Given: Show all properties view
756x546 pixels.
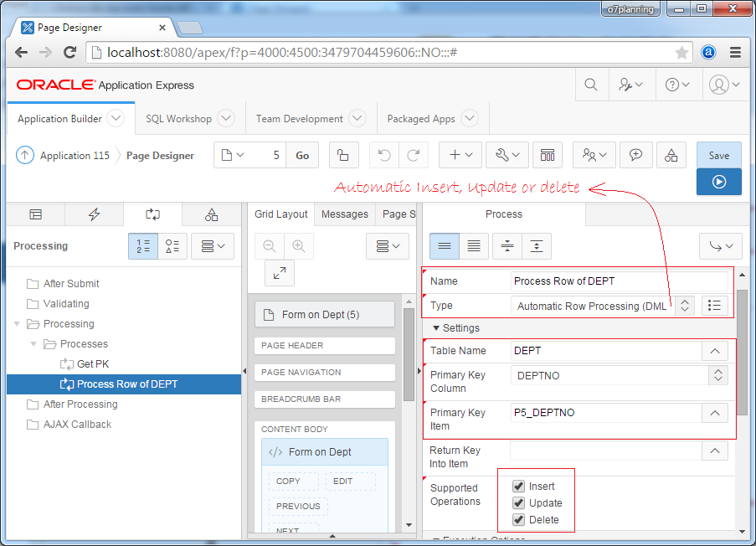Looking at the screenshot, I should coord(474,246).
